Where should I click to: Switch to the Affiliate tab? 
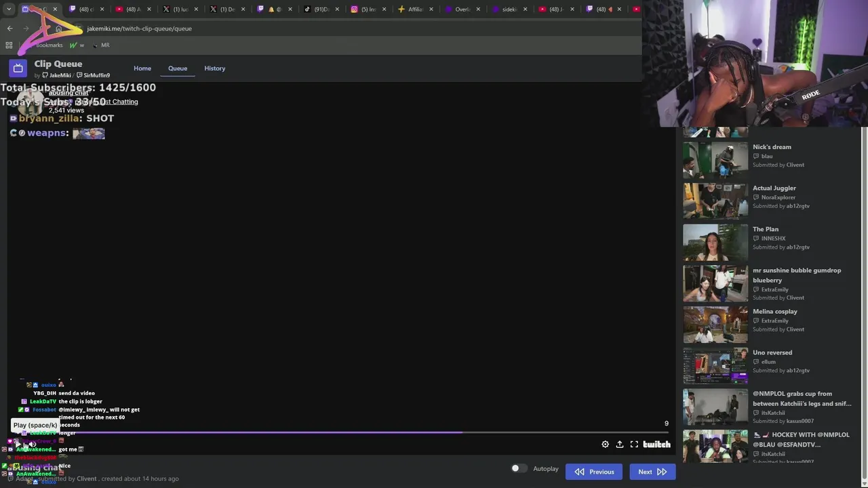[x=414, y=9]
